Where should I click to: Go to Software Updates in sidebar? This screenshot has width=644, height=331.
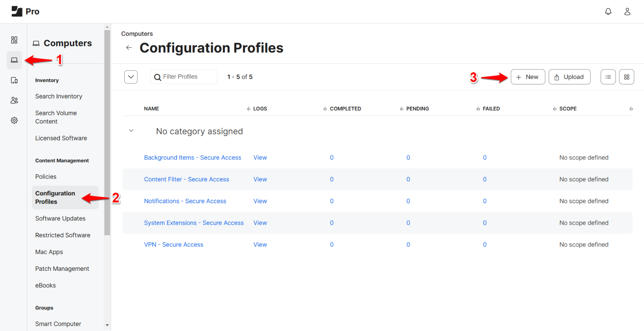coord(60,218)
